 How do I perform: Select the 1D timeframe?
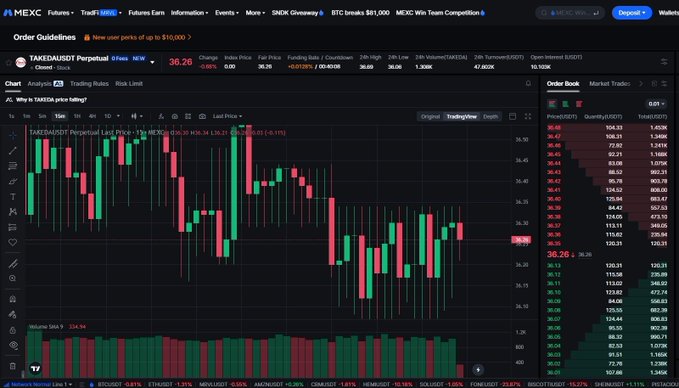pos(107,116)
